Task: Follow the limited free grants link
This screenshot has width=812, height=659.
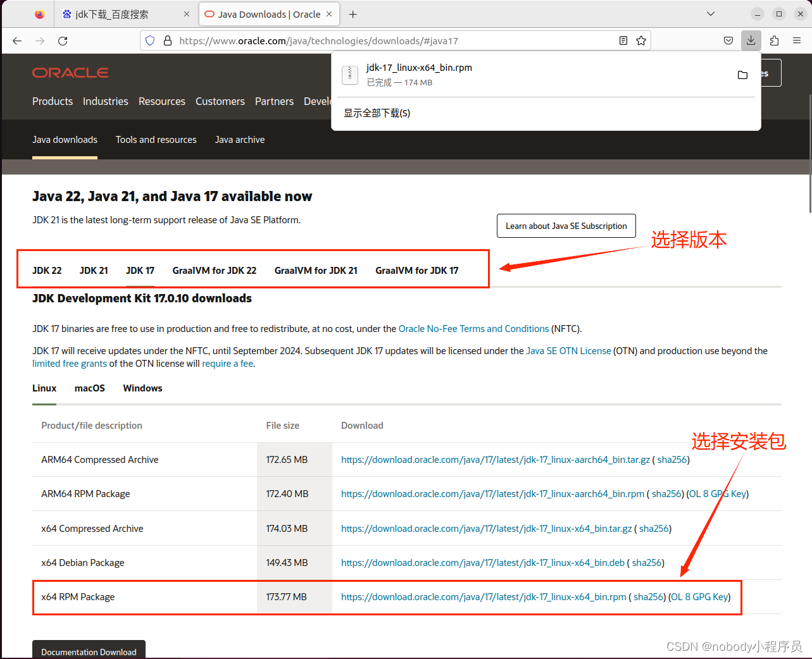Action: click(70, 364)
